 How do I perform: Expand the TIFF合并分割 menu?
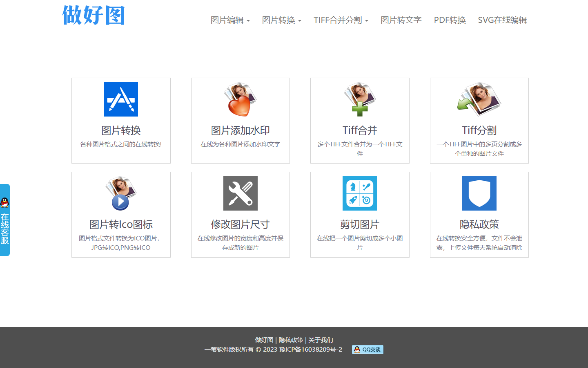(341, 20)
